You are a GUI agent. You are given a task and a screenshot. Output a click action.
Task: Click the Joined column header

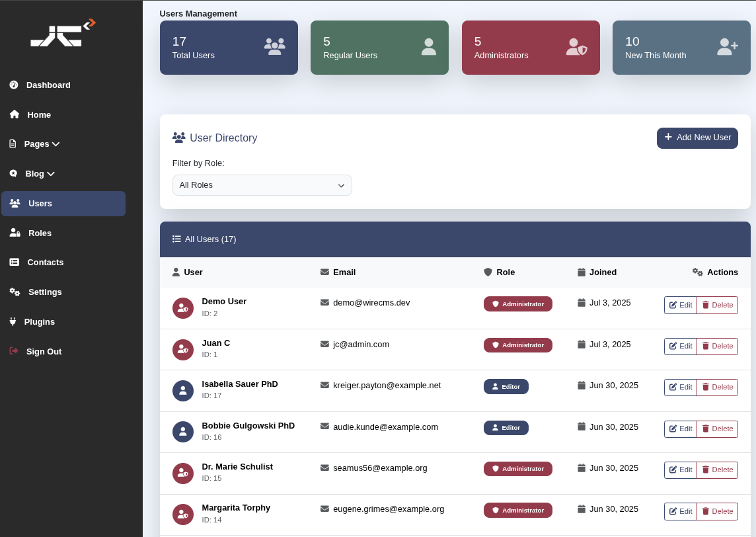point(597,272)
